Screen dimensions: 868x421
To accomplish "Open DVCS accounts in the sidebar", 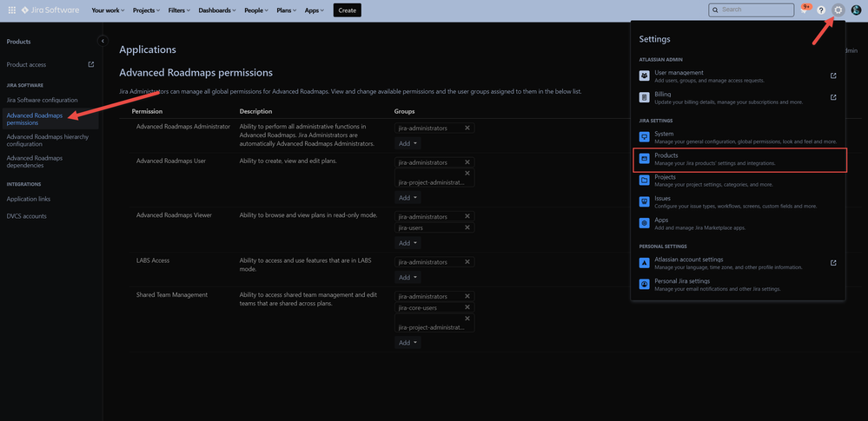I will pyautogui.click(x=27, y=216).
